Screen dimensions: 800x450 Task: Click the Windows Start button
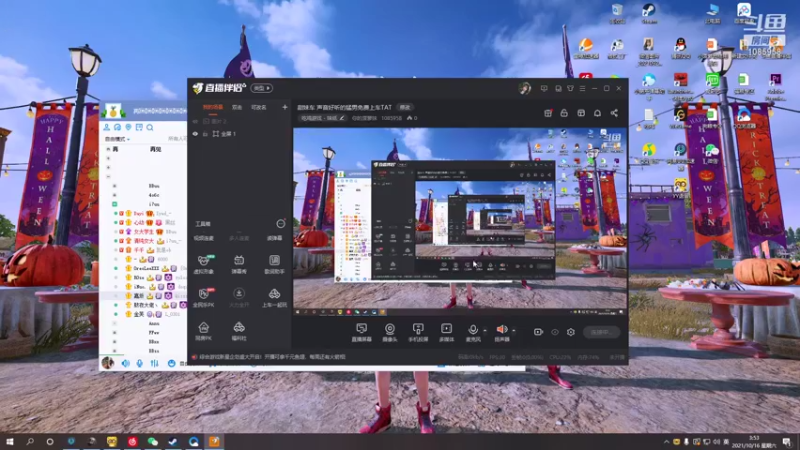coord(10,441)
